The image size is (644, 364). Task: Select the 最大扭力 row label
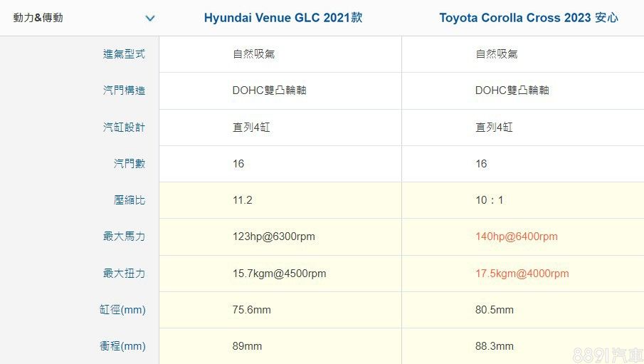point(124,274)
